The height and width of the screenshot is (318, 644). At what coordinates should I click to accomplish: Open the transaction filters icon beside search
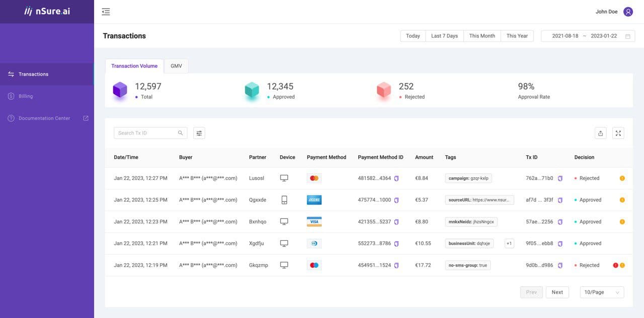199,133
